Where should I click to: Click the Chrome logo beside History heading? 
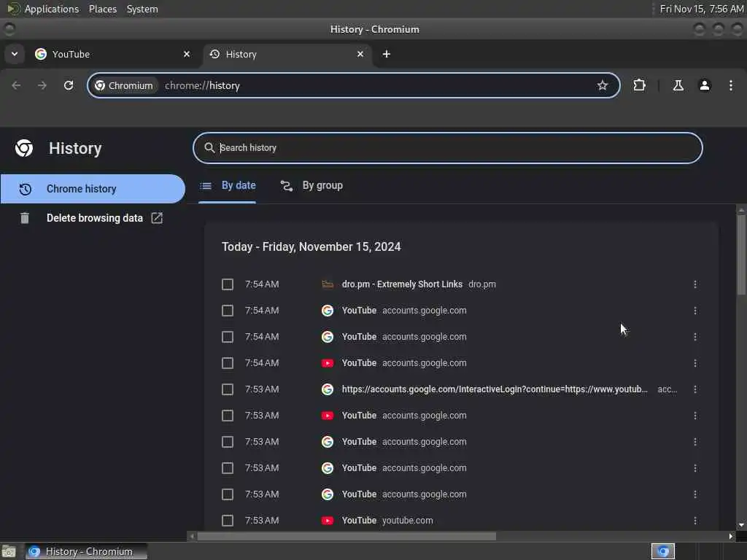(x=24, y=148)
